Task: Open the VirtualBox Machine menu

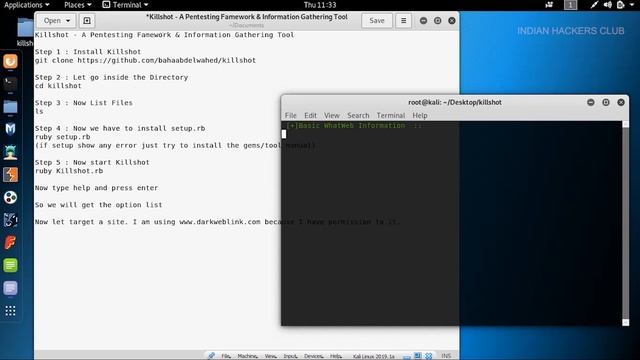Action: [247, 356]
